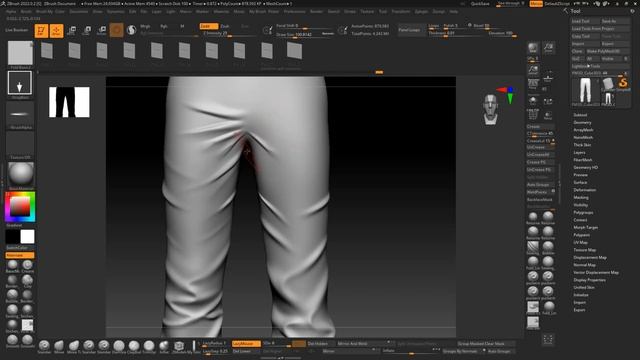This screenshot has height=360, width=640.
Task: Expand the ArrayMesh section
Action: tap(583, 130)
